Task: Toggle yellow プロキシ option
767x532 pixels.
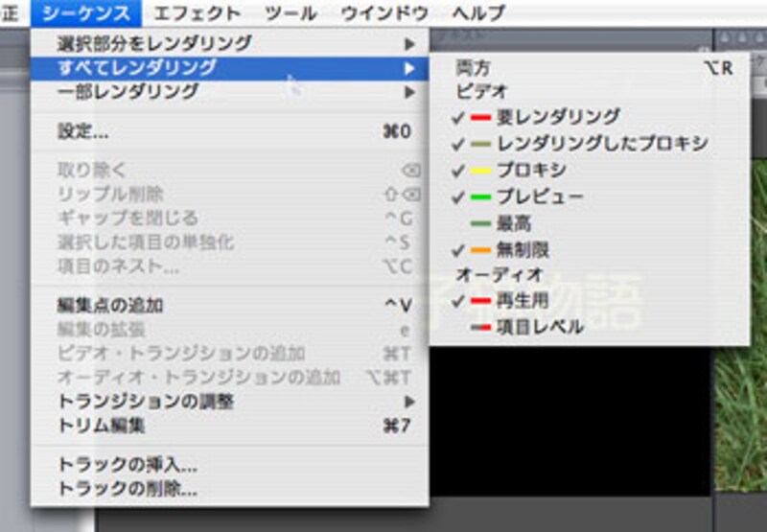Action: (590, 171)
